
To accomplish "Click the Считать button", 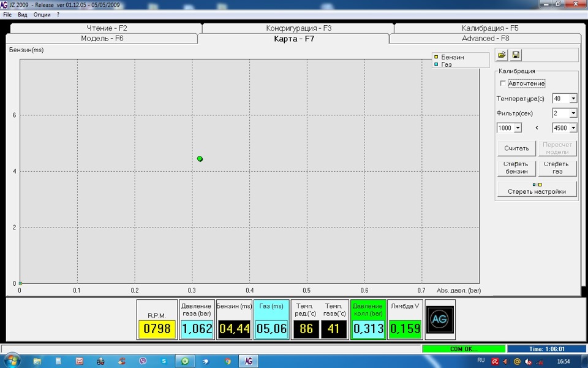I will pos(516,148).
